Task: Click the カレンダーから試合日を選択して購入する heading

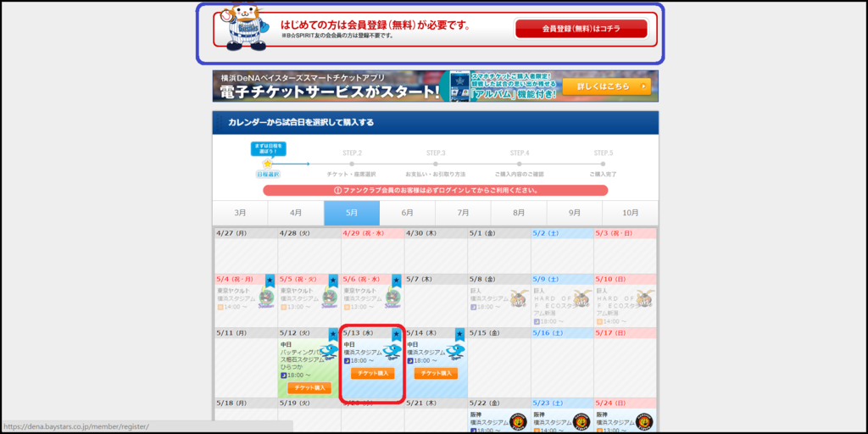Action: 301,122
